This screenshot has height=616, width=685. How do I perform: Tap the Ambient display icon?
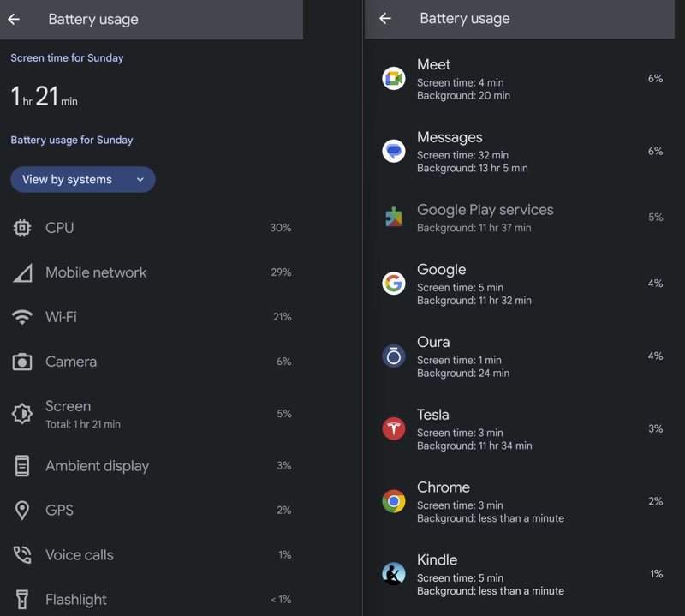(22, 465)
